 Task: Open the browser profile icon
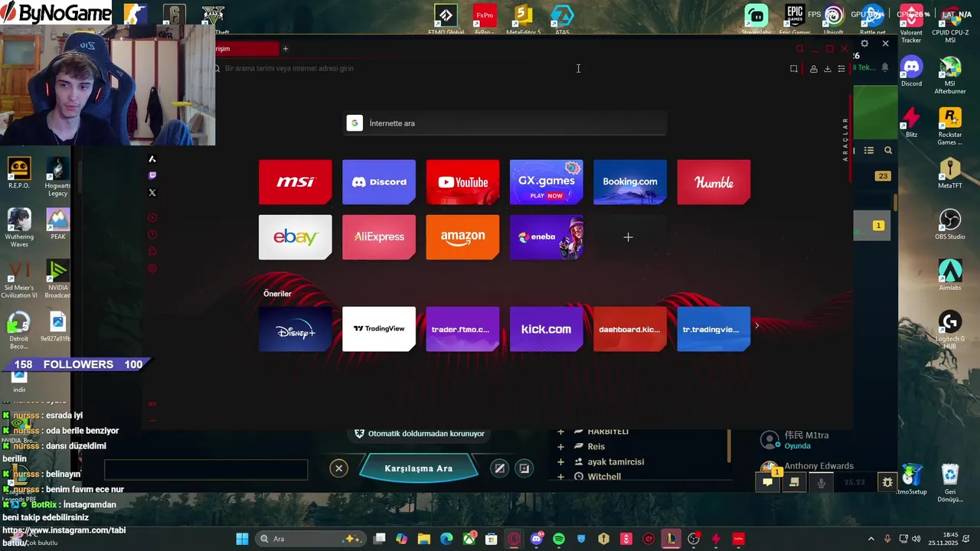pyautogui.click(x=814, y=69)
